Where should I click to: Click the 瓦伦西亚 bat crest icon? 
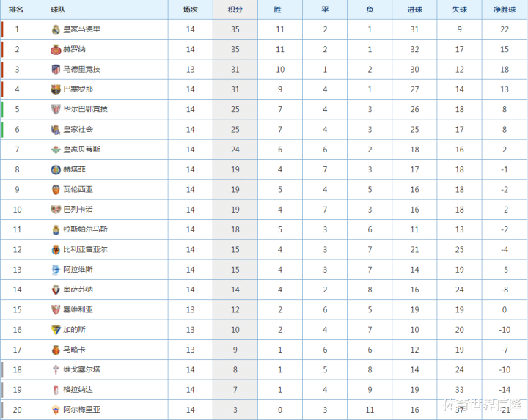click(x=56, y=189)
